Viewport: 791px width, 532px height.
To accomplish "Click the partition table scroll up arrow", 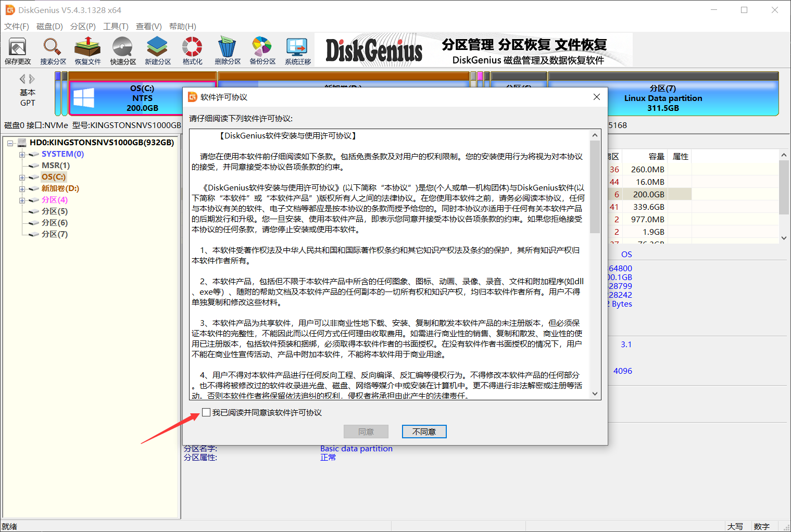I will [784, 155].
